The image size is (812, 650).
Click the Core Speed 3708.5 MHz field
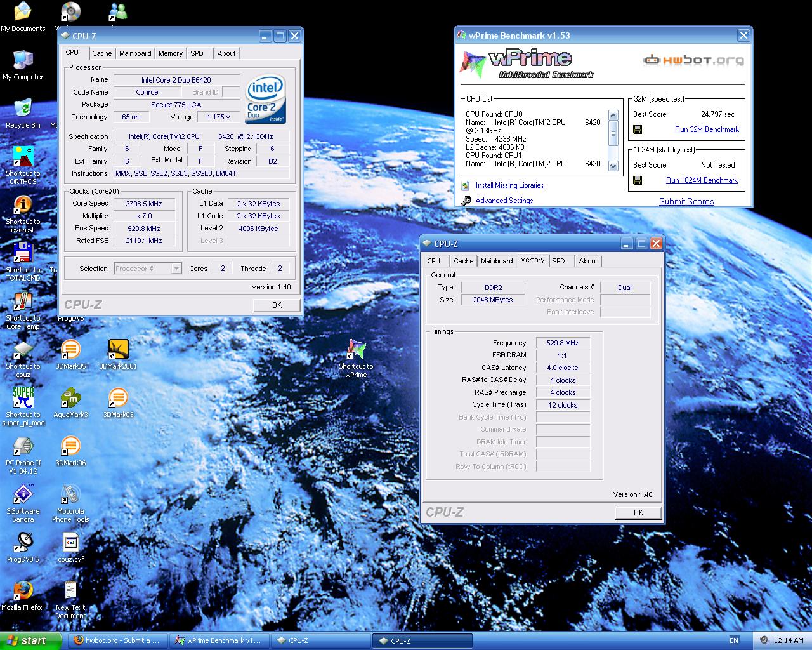144,204
